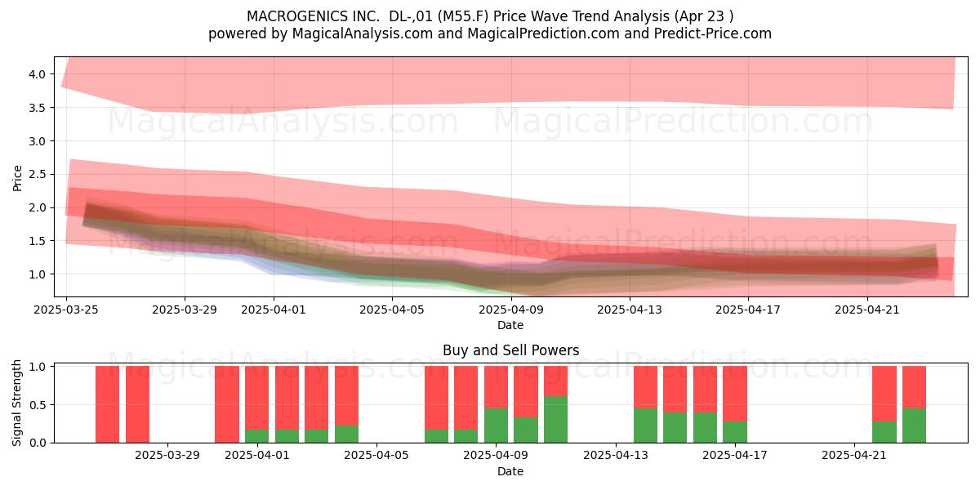Screen dimensions: 980x490
Task: Click 2025-04-21 under the price chart
Action: 866,310
